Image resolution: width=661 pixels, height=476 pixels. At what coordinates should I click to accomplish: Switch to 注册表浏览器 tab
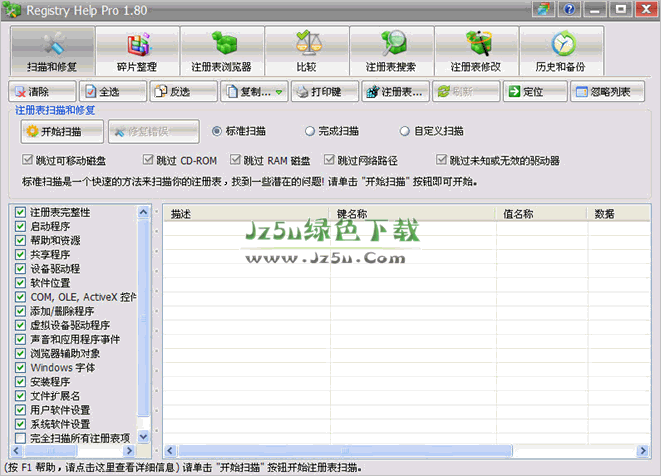(x=222, y=51)
